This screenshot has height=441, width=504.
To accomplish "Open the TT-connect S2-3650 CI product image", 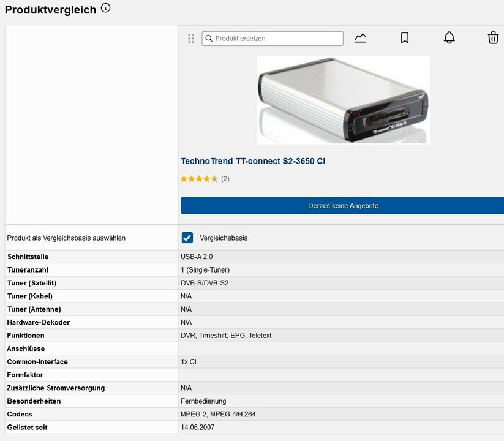I will pyautogui.click(x=343, y=100).
